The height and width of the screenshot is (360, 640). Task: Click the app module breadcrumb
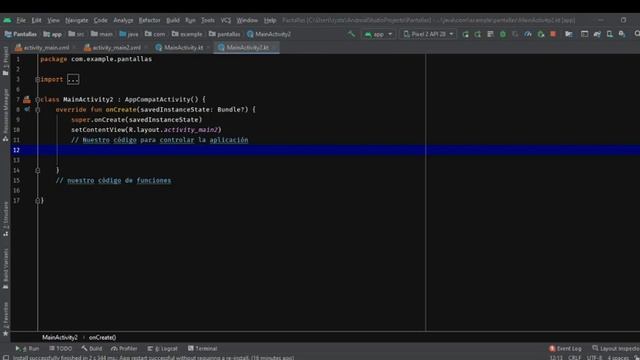pyautogui.click(x=53, y=34)
